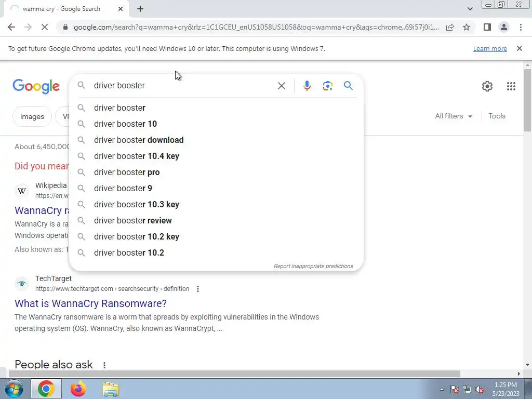
Task: Pick the final suggestion 'driver booster 10.2'
Action: click(217, 253)
